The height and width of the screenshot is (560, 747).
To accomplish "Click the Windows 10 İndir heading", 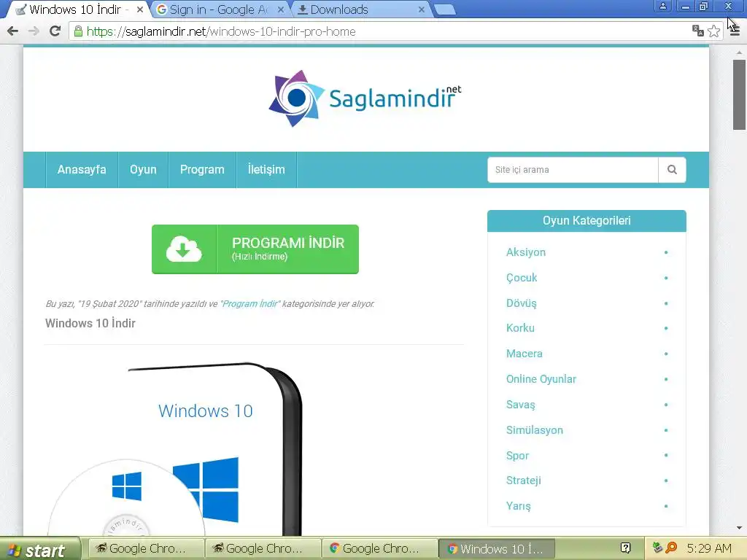I will pos(90,323).
